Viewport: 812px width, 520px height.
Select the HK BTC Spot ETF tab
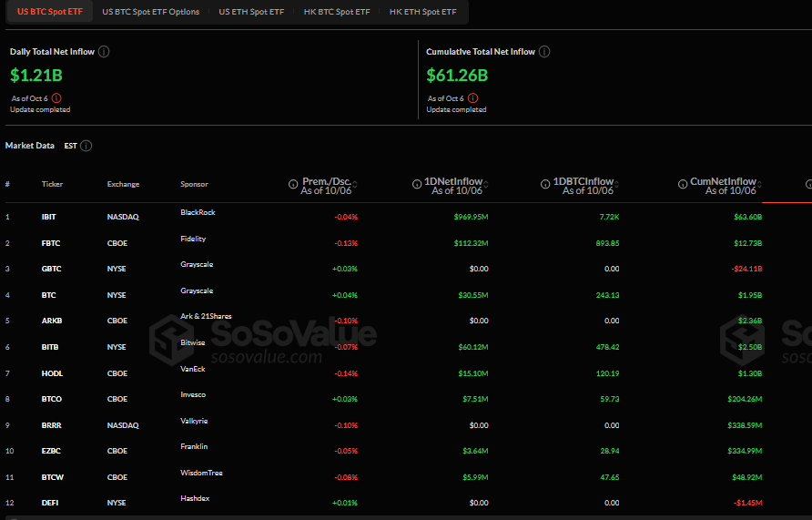(x=337, y=12)
